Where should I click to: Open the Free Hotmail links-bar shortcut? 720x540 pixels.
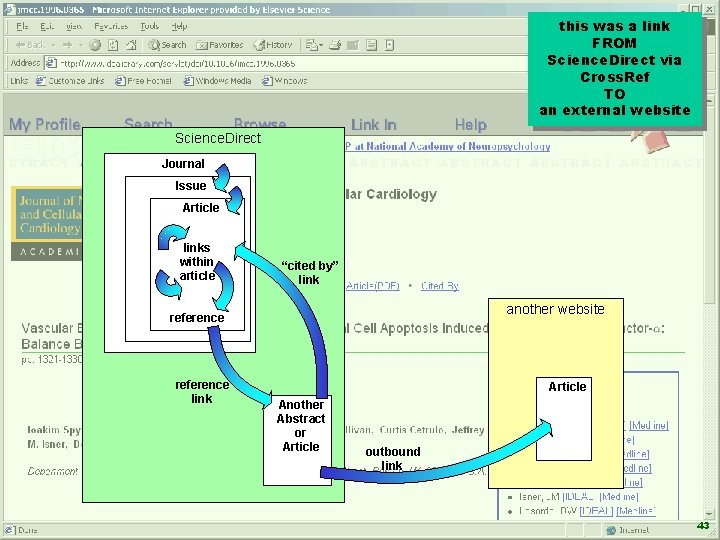coord(143,81)
